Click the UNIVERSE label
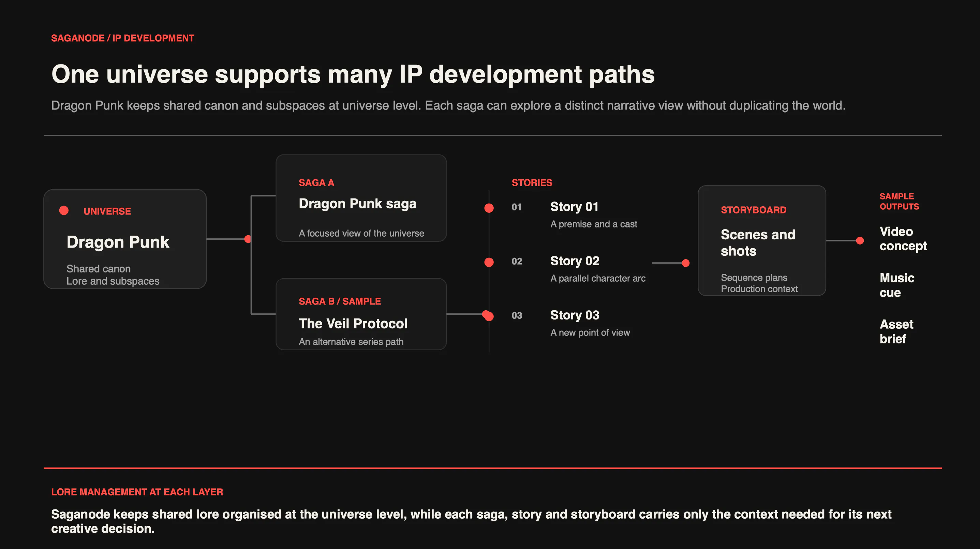This screenshot has width=980, height=549. point(107,211)
